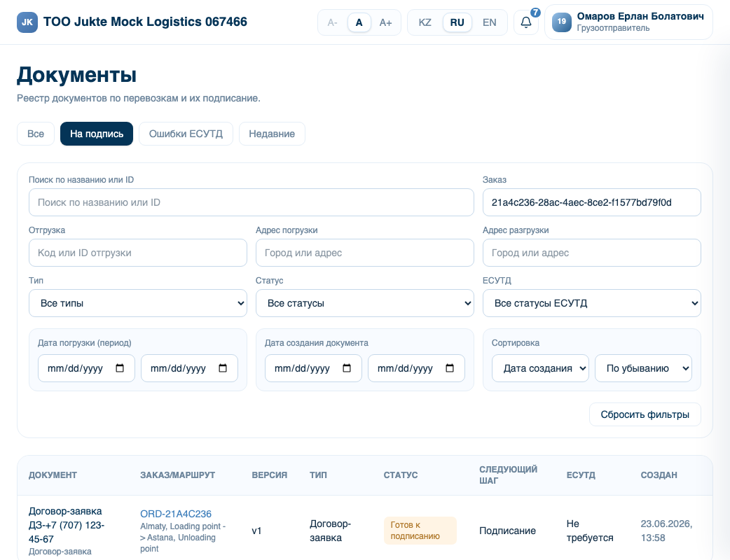Click the user avatar badge 19
Image resolution: width=730 pixels, height=560 pixels.
pyautogui.click(x=562, y=22)
